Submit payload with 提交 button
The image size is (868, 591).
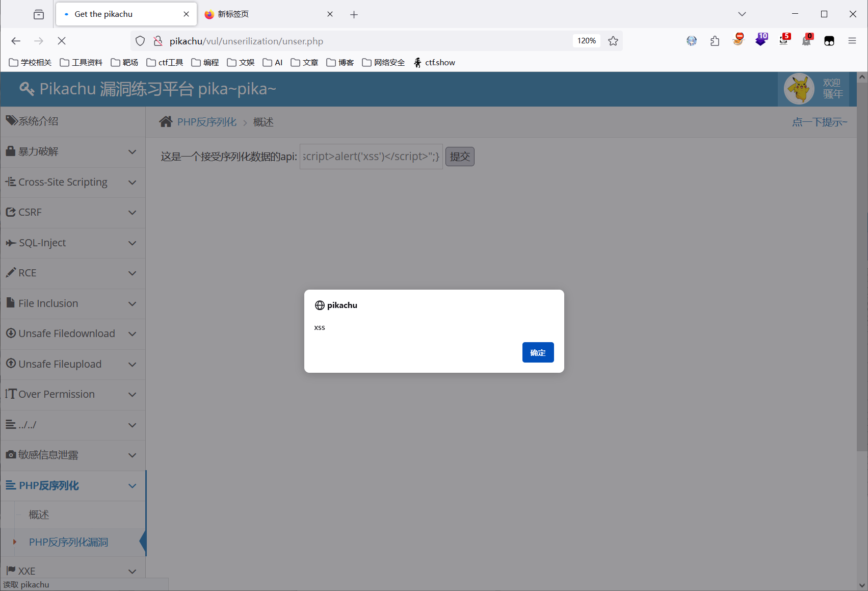tap(460, 157)
